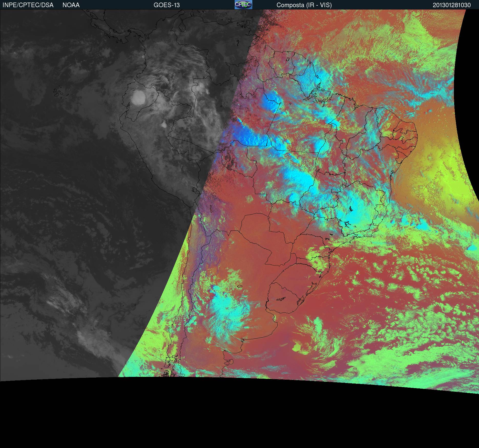Click the GOES-13 satellite label

166,5
